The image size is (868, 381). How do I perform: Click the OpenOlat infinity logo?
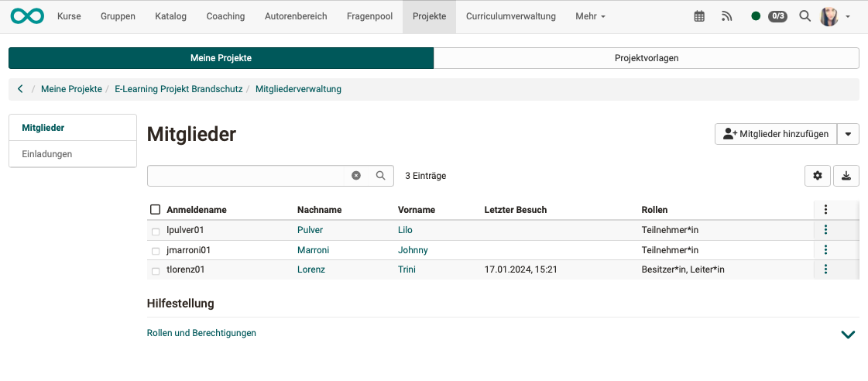27,16
